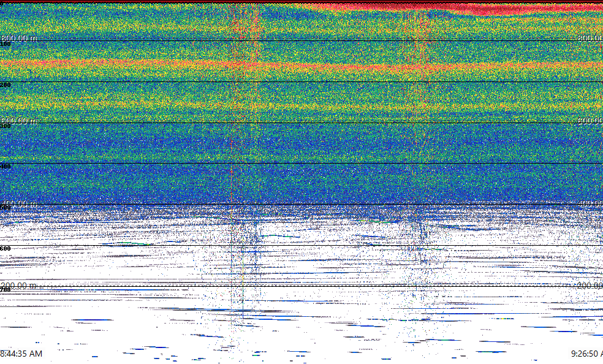The height and width of the screenshot is (364, 603).
Task: Click the right-side 800.00 range label
Action: pyautogui.click(x=590, y=37)
